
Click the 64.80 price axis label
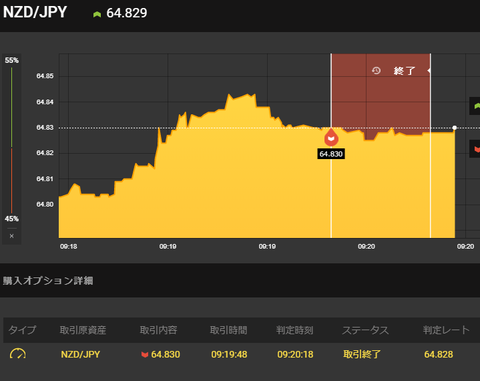[x=45, y=204]
